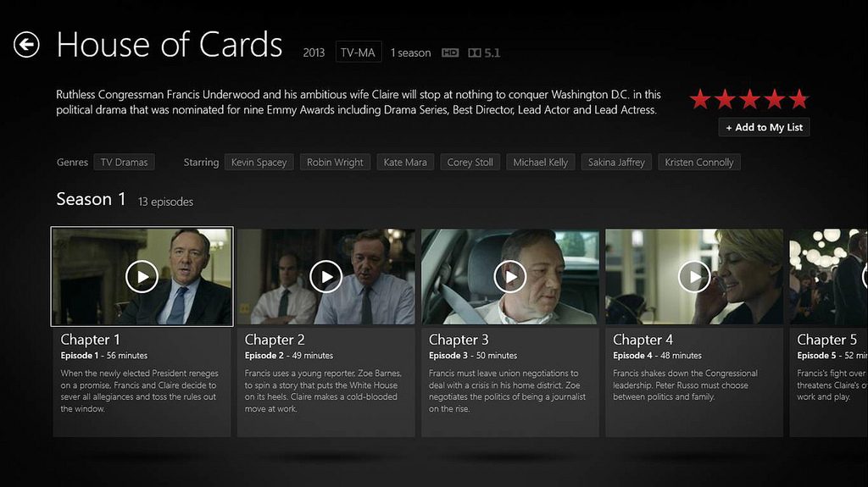Play Chapter 1 via its play icon
Screen dimensions: 868x487
pyautogui.click(x=142, y=276)
